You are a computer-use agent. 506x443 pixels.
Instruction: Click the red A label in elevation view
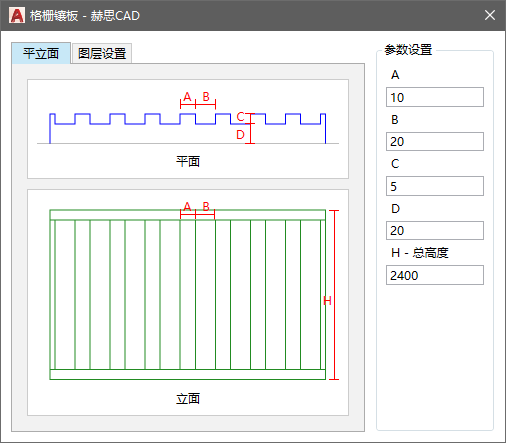[187, 207]
